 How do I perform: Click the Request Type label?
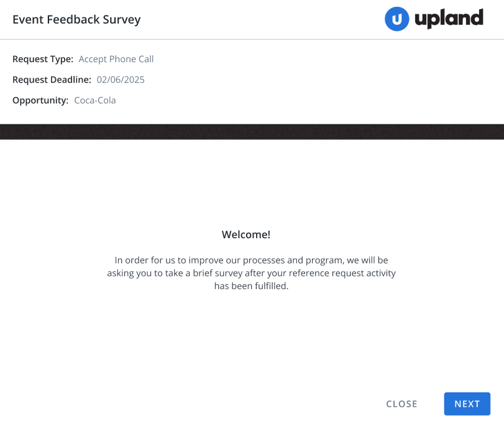[43, 59]
